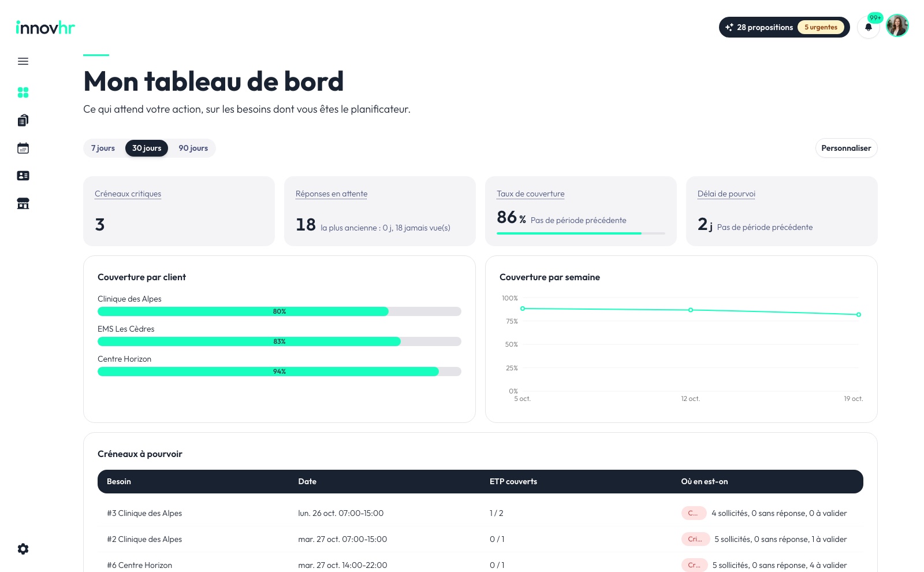Open the hamburger navigation menu

pos(23,61)
